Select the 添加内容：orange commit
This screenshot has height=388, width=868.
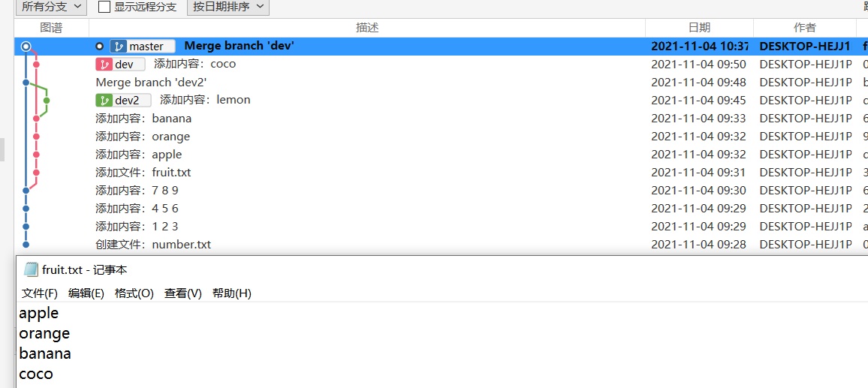point(442,136)
